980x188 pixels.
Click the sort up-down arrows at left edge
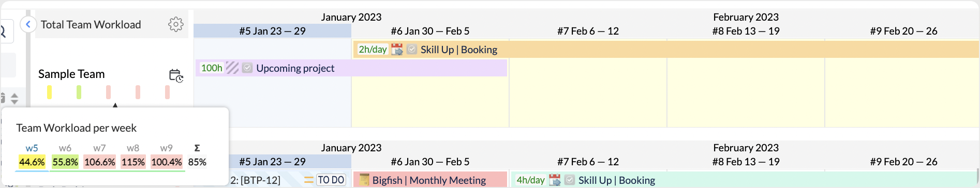tap(14, 98)
